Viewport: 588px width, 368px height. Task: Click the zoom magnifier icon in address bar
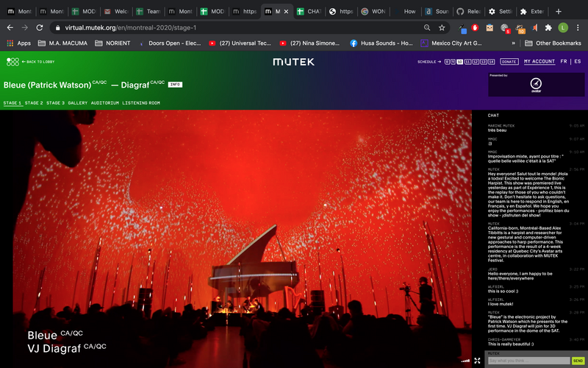[x=427, y=27]
